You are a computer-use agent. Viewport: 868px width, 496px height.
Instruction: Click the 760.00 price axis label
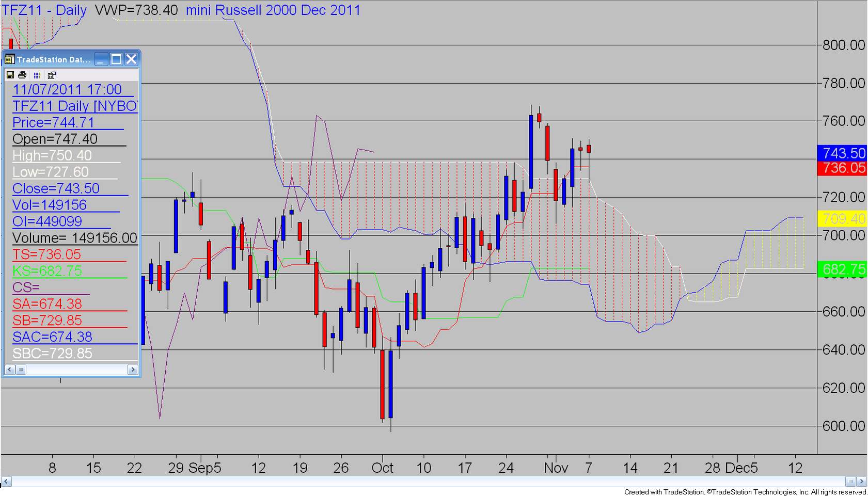[x=844, y=121]
